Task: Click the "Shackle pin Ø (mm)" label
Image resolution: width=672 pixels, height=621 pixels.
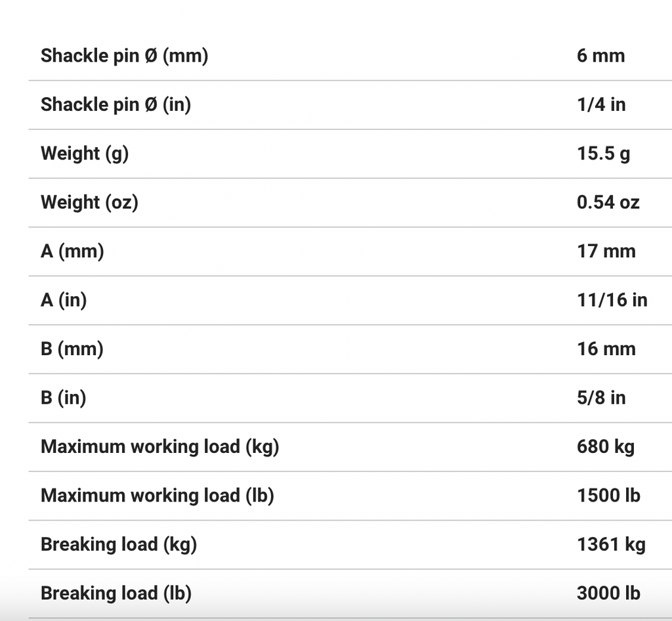Action: coord(124,56)
